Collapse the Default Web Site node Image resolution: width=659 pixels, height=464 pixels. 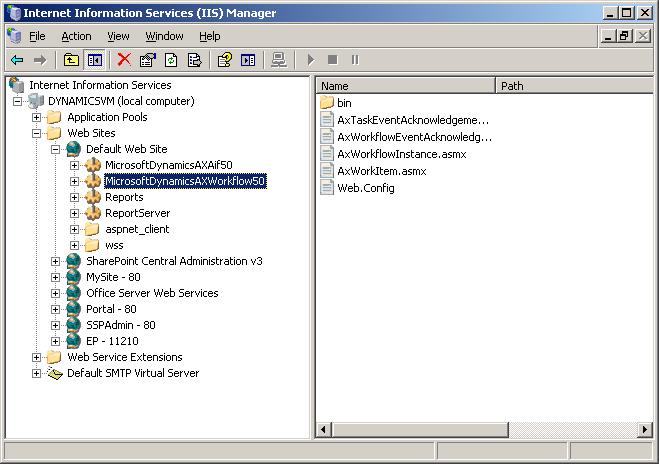55,149
